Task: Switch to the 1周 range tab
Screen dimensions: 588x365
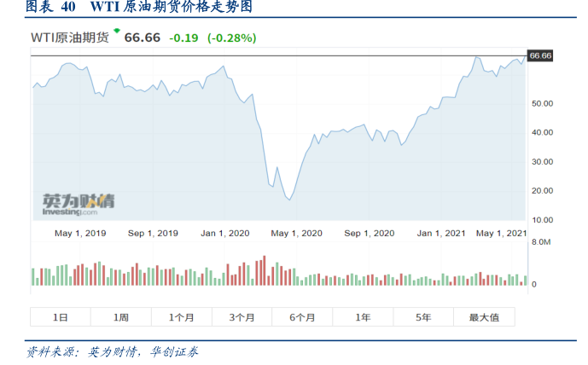Action: (x=121, y=317)
